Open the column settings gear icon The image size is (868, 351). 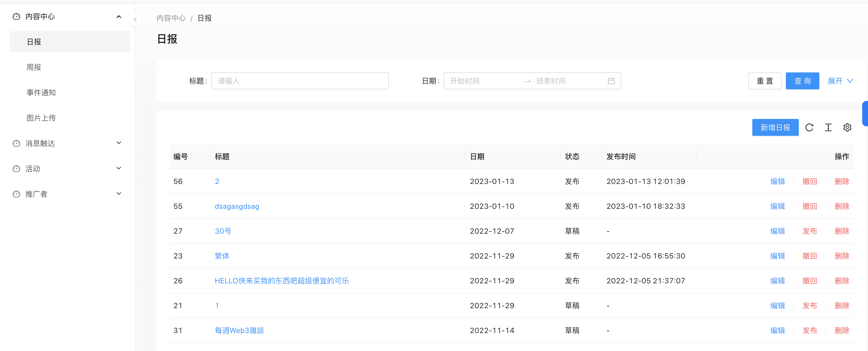(847, 127)
